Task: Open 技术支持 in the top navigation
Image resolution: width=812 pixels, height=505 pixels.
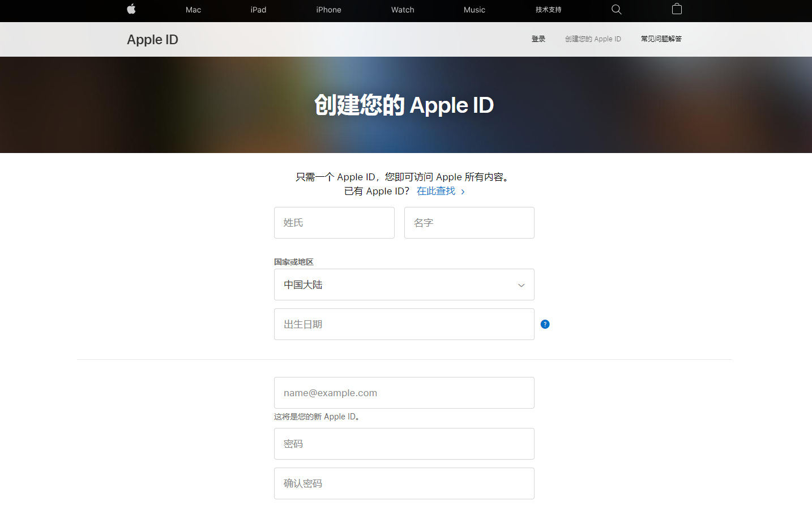Action: 549,10
